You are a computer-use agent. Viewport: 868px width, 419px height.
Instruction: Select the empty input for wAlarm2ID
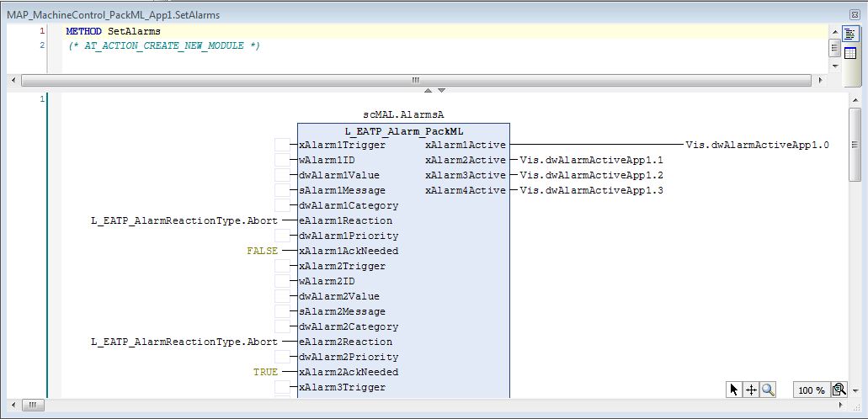[x=282, y=281]
